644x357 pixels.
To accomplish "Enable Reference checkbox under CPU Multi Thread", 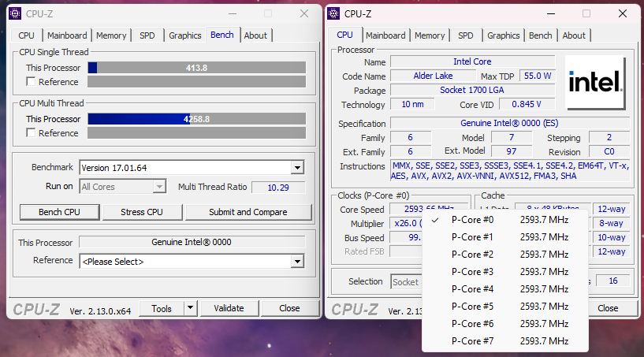I will [x=31, y=132].
